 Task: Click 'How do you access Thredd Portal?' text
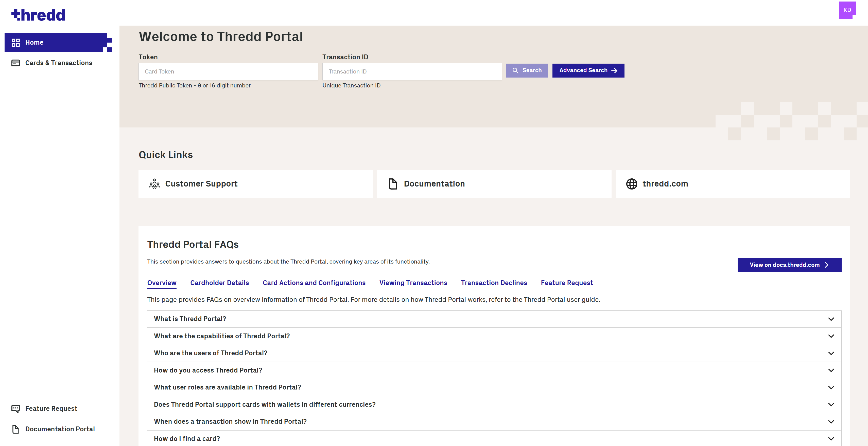(x=208, y=370)
